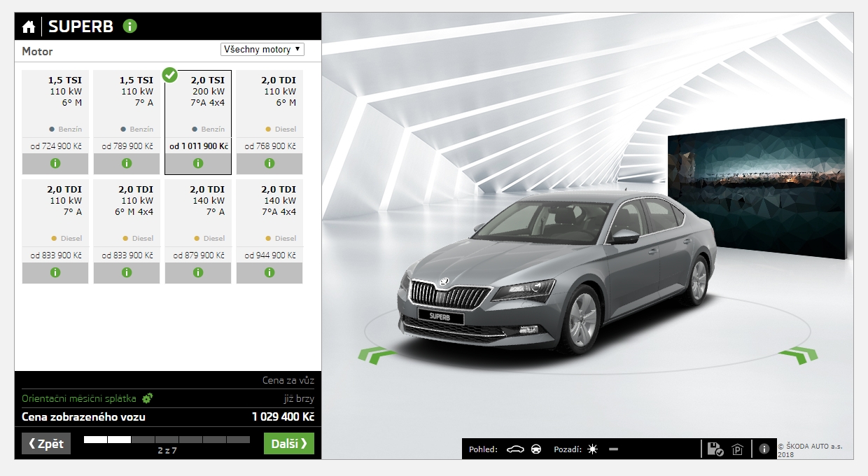Open the green SUPERB model info icon
Image resolution: width=868 pixels, height=476 pixels.
pos(129,27)
